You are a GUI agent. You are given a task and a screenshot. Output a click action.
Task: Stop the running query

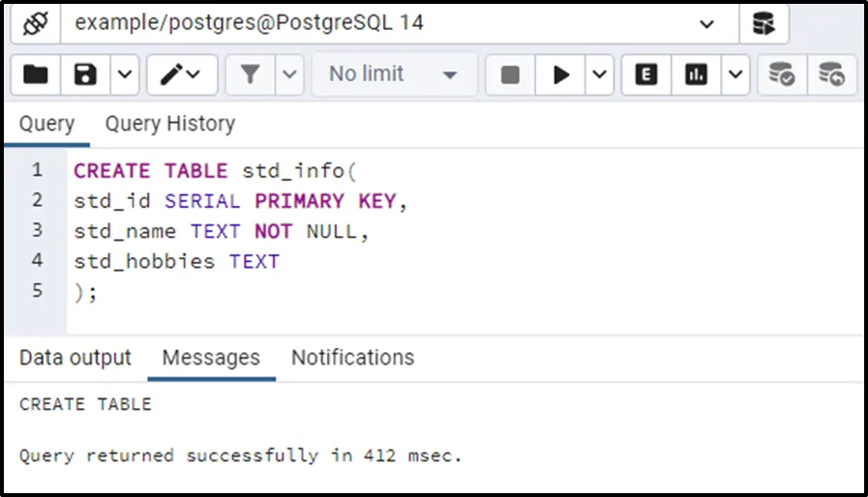pyautogui.click(x=511, y=74)
